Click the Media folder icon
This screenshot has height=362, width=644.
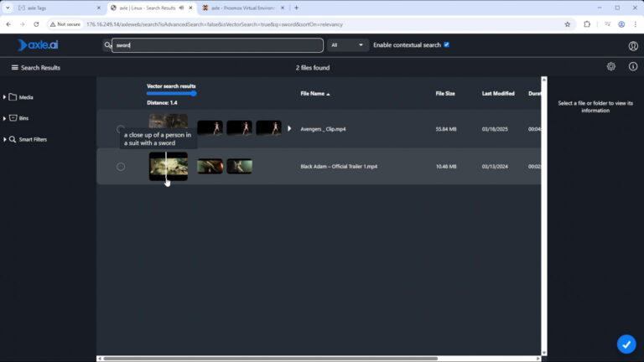coord(13,97)
